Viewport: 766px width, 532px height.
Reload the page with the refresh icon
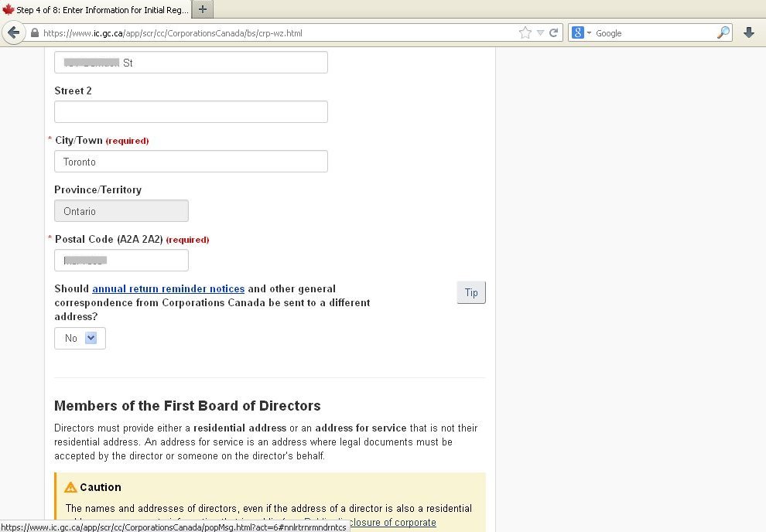click(x=554, y=33)
